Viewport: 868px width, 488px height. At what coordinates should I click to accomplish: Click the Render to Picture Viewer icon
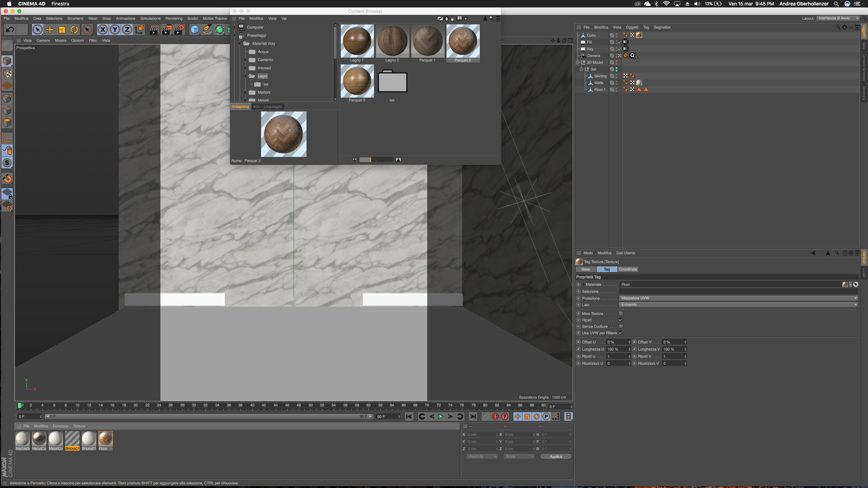[x=166, y=30]
